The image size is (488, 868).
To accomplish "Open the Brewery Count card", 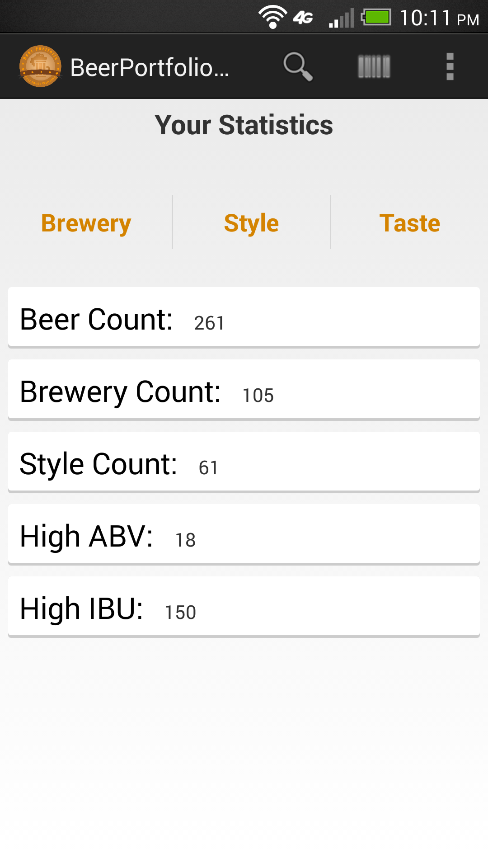I will pos(244,390).
